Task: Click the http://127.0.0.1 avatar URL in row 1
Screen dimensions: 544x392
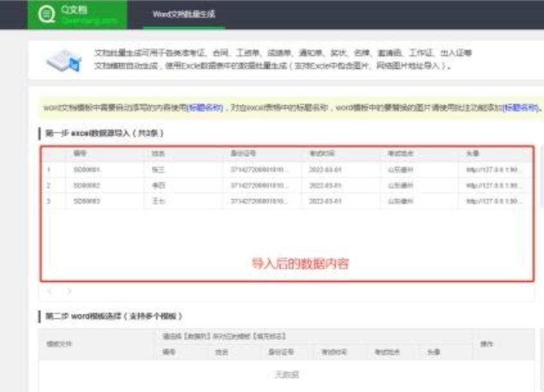Action: point(494,169)
